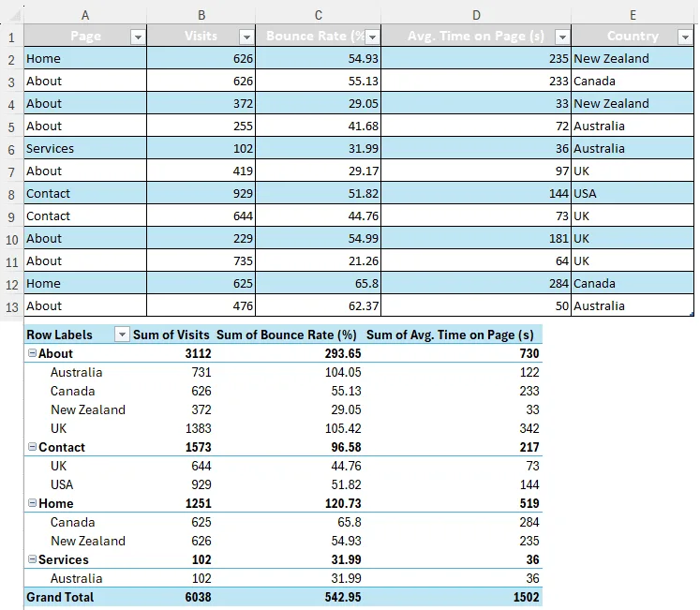Click the select-all corner of the sheet
Screen dimensions: 700x610
tap(13, 15)
